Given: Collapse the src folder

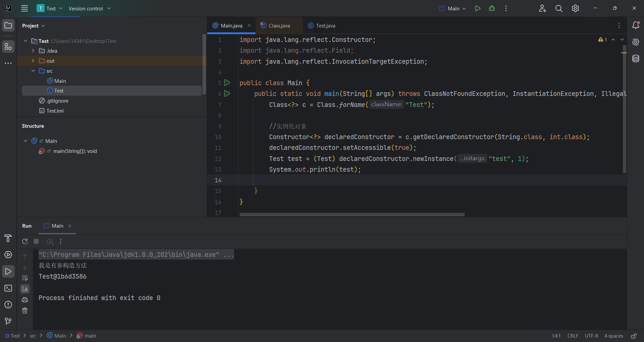Looking at the screenshot, I should (x=33, y=71).
